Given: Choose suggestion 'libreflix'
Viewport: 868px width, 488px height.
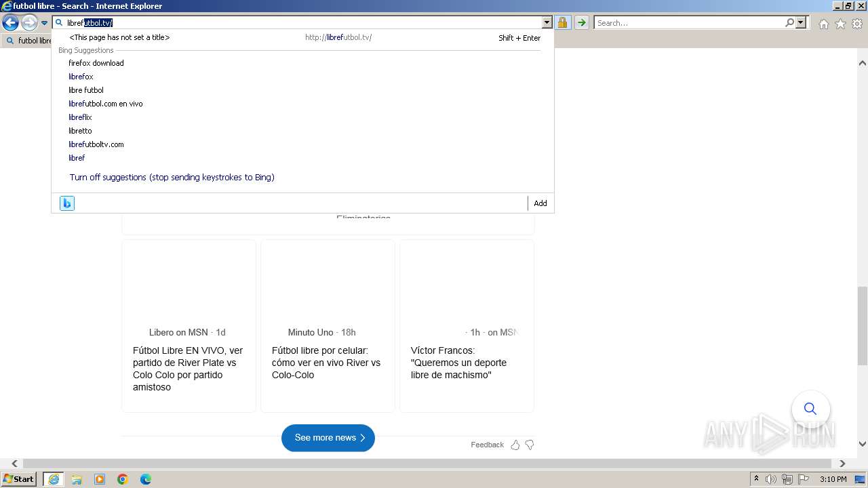Looking at the screenshot, I should (80, 117).
